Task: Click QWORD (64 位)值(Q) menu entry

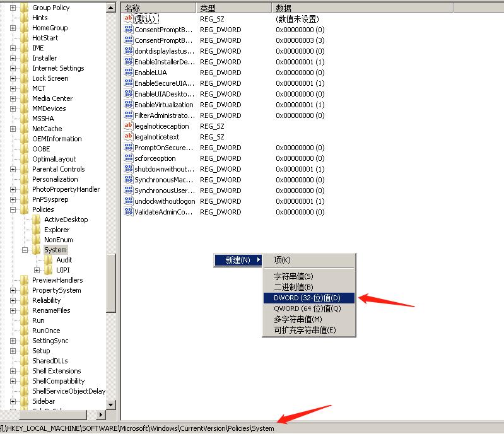Action: pos(307,308)
